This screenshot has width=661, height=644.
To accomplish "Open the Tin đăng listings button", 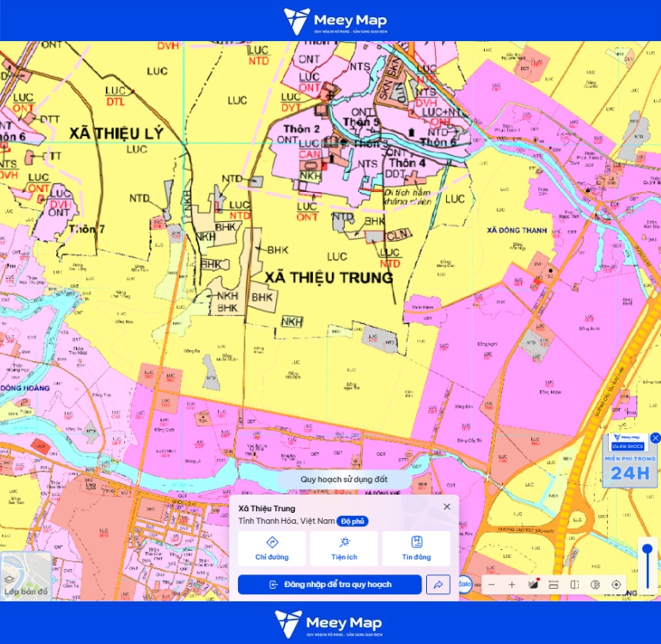I will pyautogui.click(x=417, y=548).
